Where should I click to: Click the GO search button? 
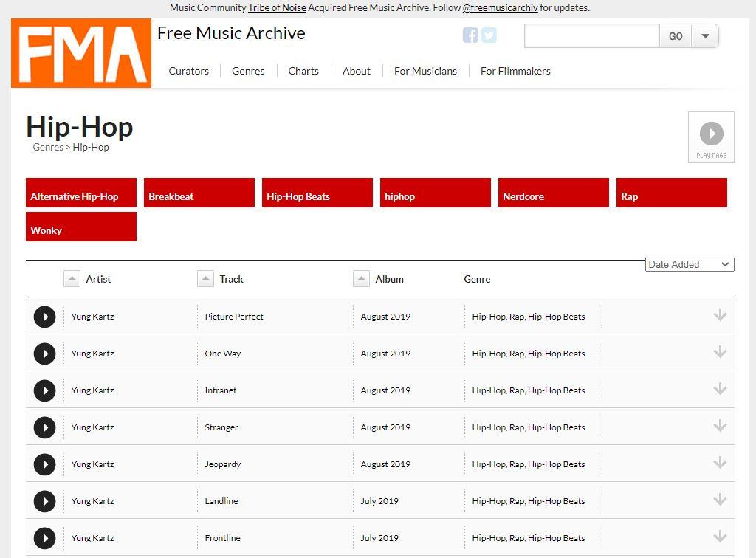(x=676, y=36)
